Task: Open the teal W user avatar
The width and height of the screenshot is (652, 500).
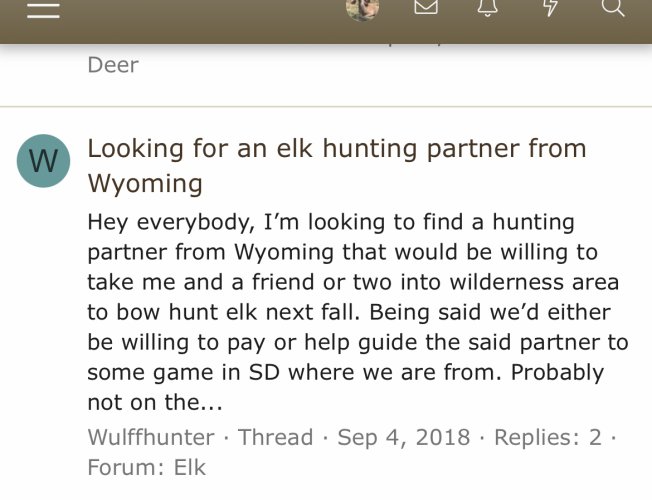Action: pyautogui.click(x=43, y=161)
